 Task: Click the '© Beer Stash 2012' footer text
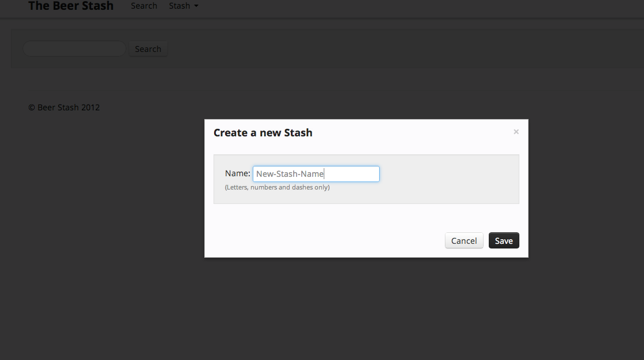[64, 107]
